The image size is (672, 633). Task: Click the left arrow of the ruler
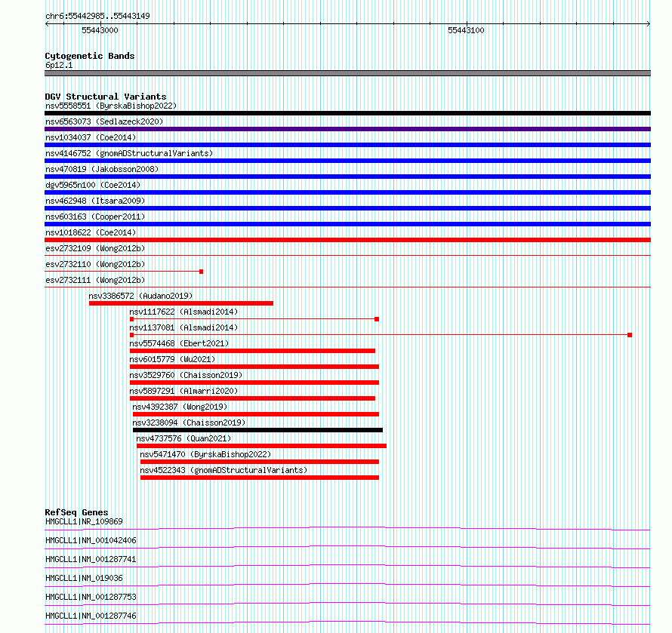coord(47,24)
